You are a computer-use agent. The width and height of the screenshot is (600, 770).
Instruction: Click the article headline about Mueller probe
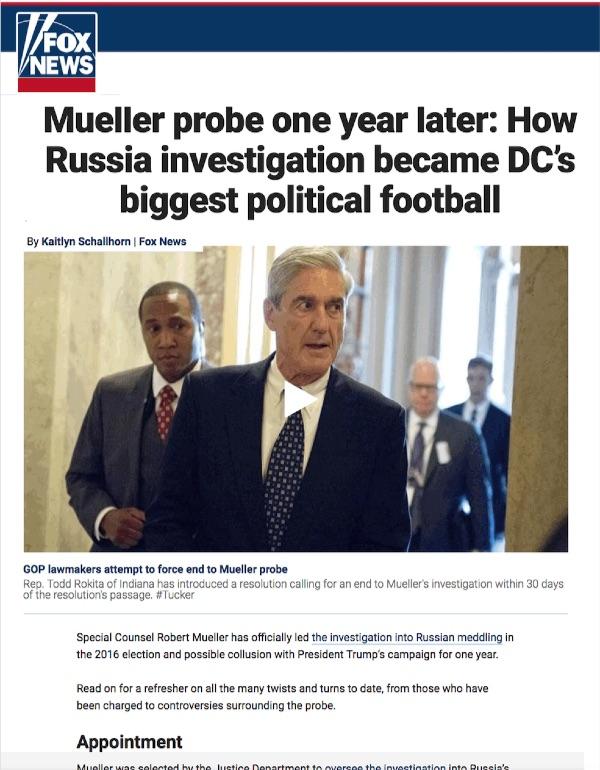pyautogui.click(x=310, y=161)
